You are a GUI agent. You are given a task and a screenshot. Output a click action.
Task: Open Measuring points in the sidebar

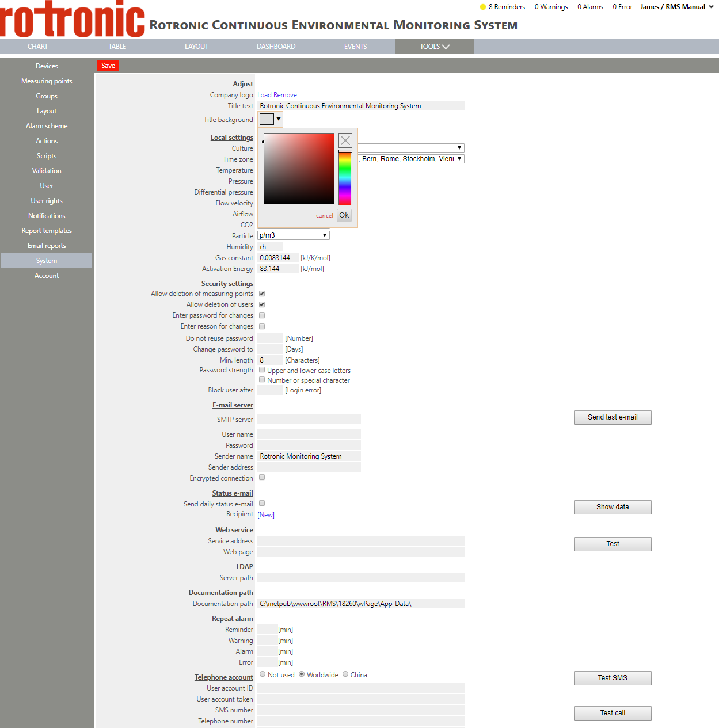coord(47,81)
